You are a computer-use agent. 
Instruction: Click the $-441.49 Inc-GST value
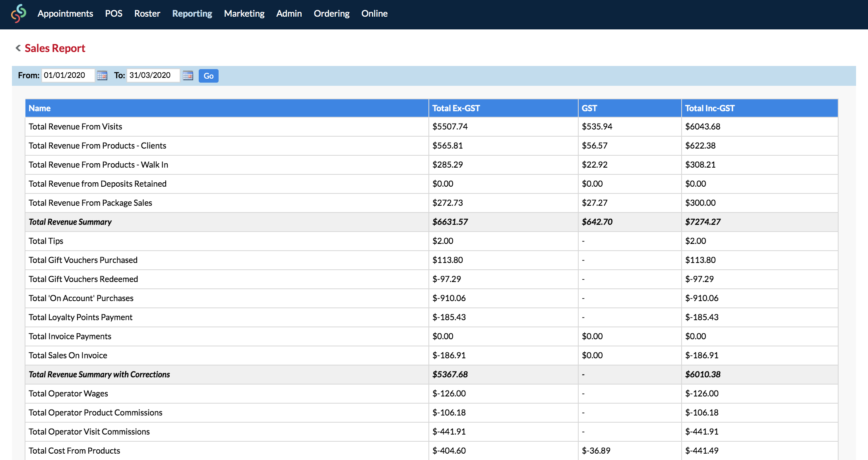pyautogui.click(x=702, y=451)
